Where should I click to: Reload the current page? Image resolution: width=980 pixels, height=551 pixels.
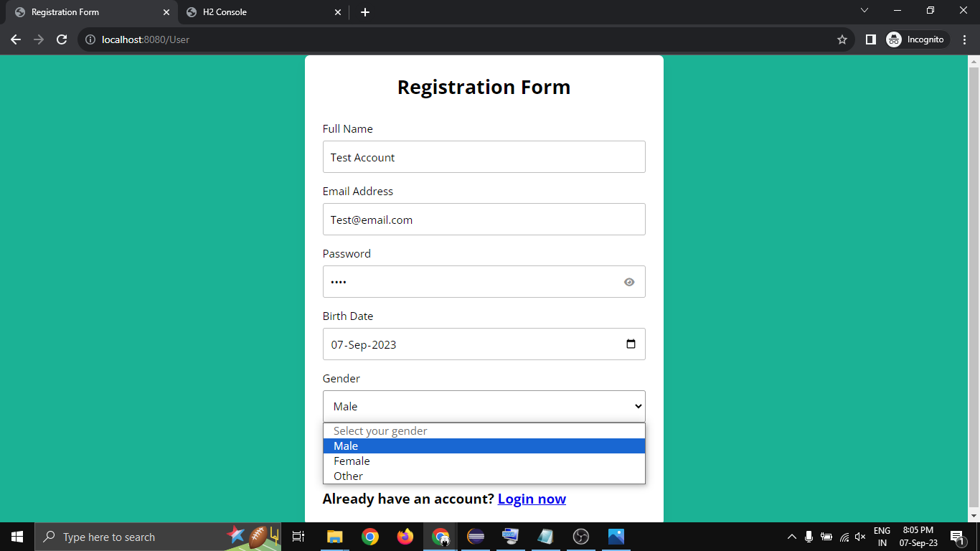[x=62, y=39]
